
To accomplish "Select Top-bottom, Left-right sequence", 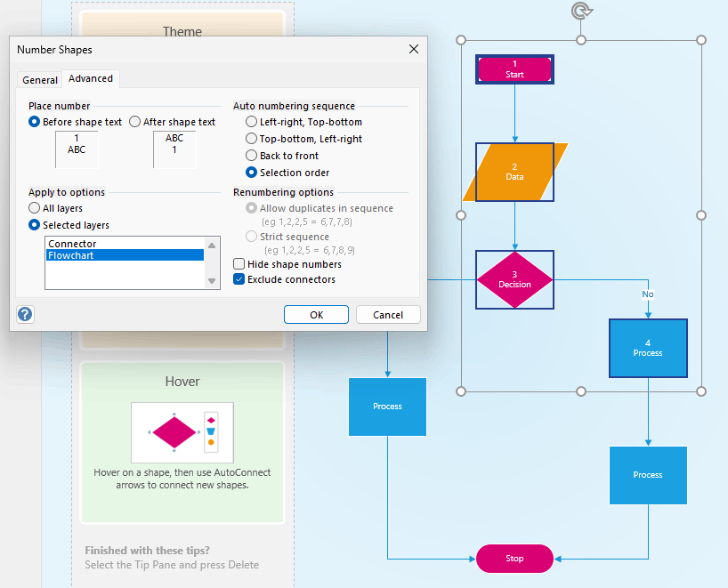I will tap(304, 139).
